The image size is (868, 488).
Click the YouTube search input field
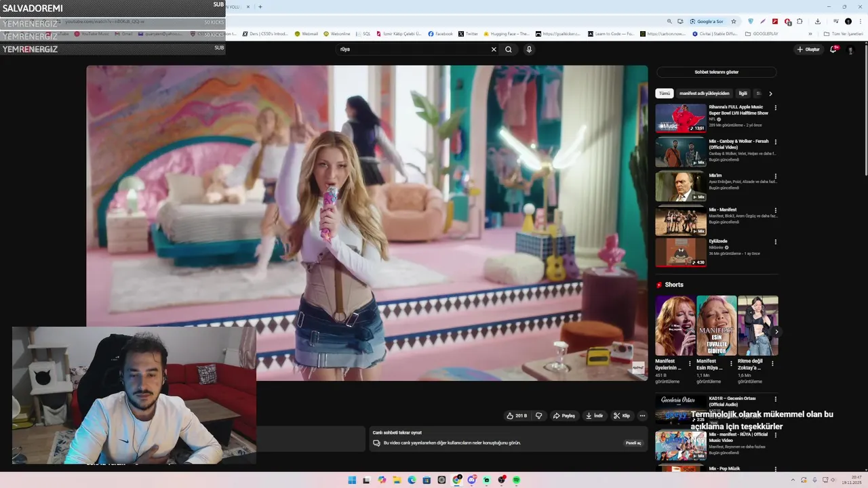(414, 49)
